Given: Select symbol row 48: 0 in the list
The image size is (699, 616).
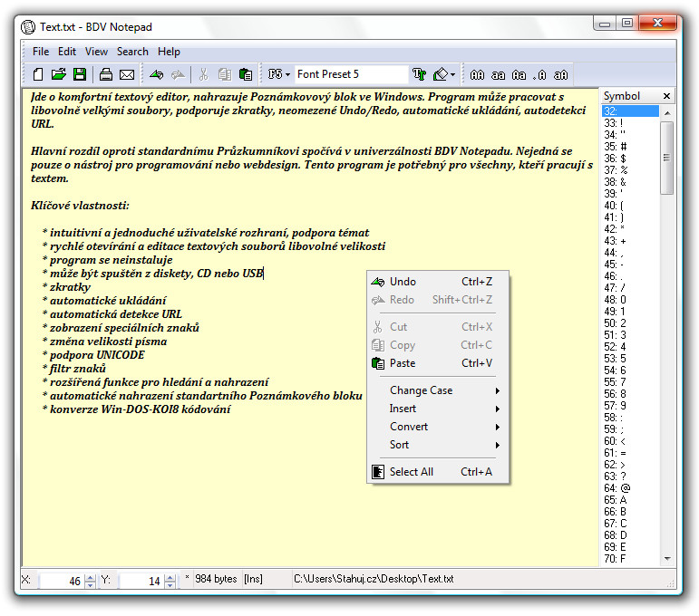Looking at the screenshot, I should click(630, 300).
